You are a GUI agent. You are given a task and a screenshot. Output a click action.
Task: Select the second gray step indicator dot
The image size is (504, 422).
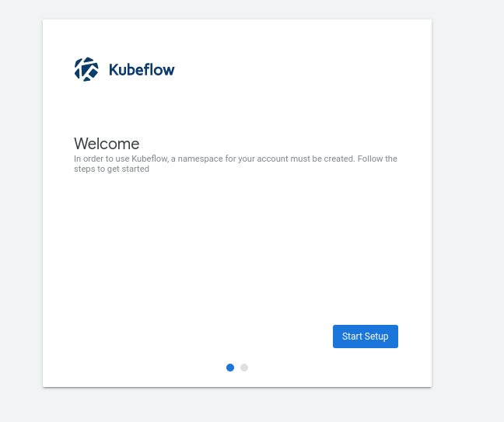[244, 368]
